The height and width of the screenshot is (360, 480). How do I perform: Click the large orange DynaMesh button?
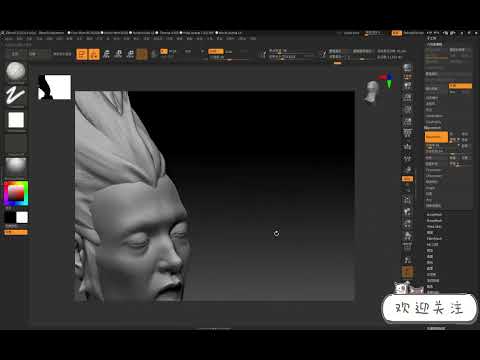(x=436, y=137)
